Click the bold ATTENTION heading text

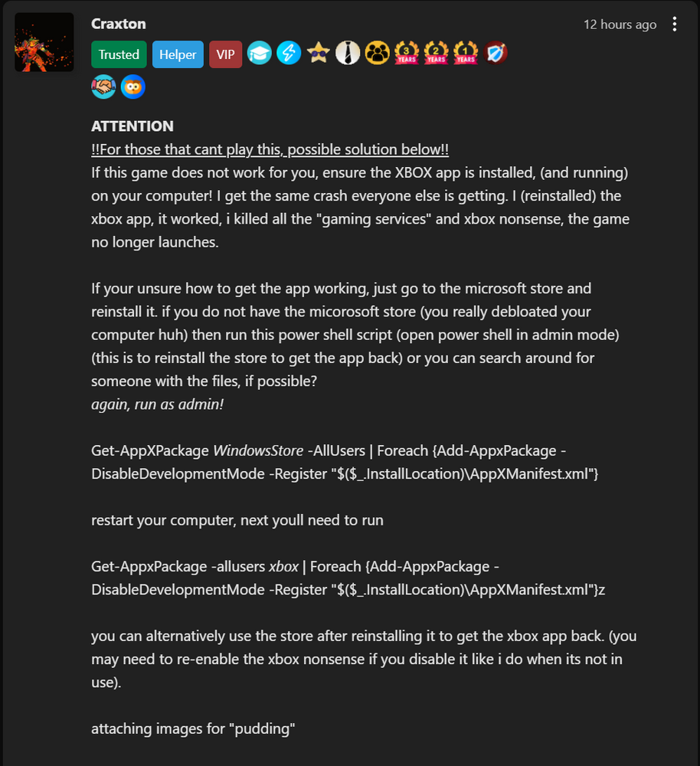pyautogui.click(x=132, y=126)
